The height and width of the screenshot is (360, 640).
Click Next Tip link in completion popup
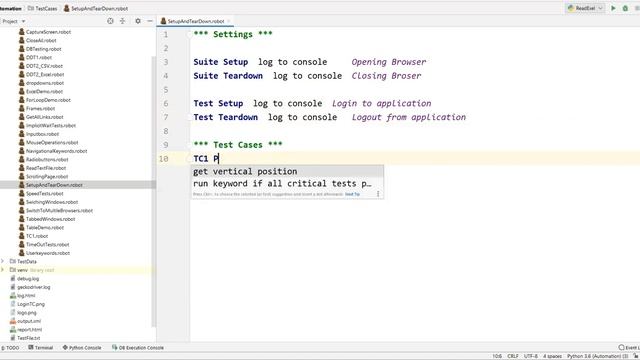pos(352,194)
